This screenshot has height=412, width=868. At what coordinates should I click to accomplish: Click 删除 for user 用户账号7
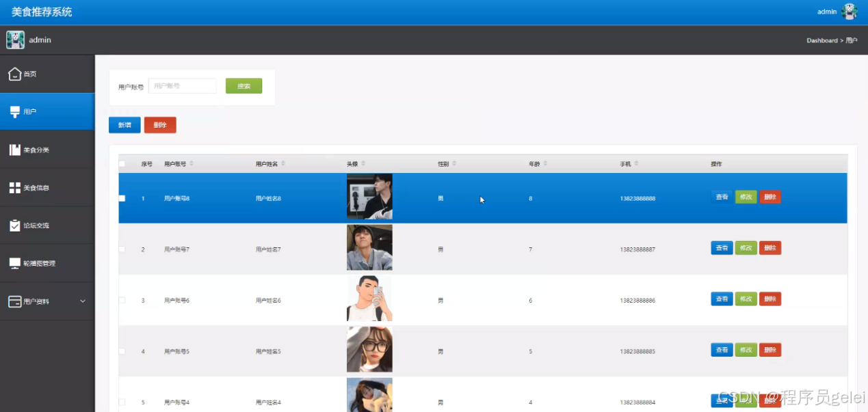tap(770, 248)
